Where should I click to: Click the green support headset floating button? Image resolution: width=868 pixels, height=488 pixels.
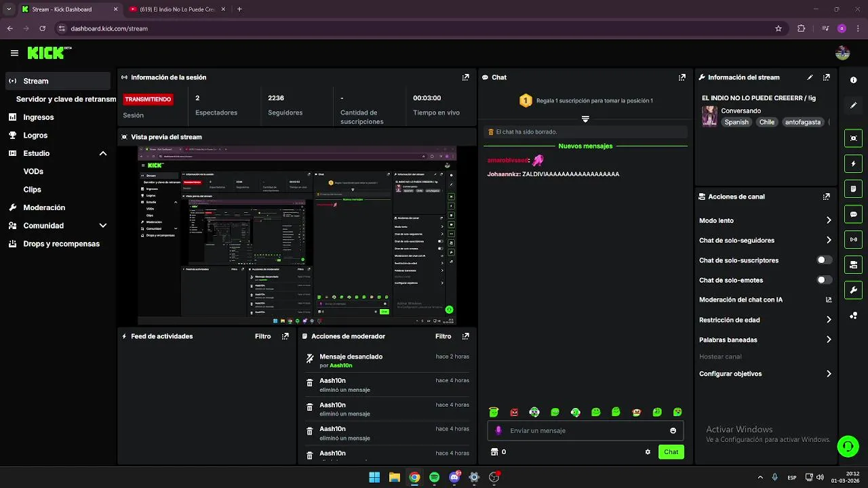[x=847, y=446]
